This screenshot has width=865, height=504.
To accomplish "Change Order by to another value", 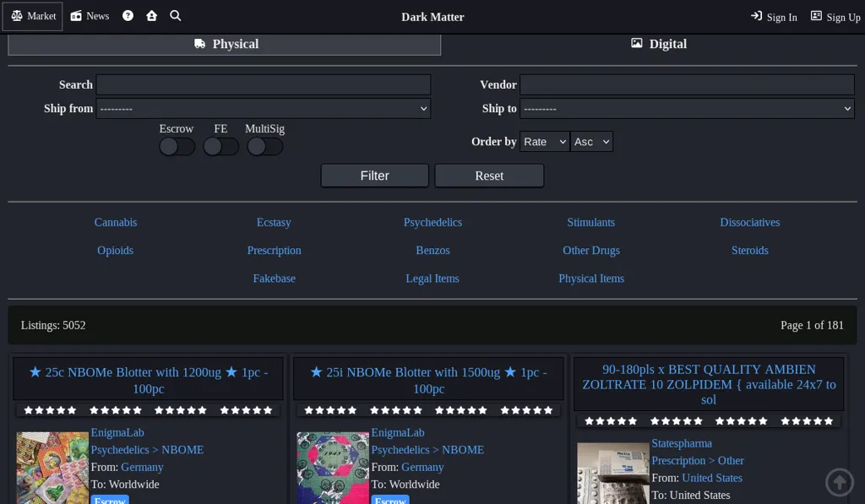I will pyautogui.click(x=544, y=141).
